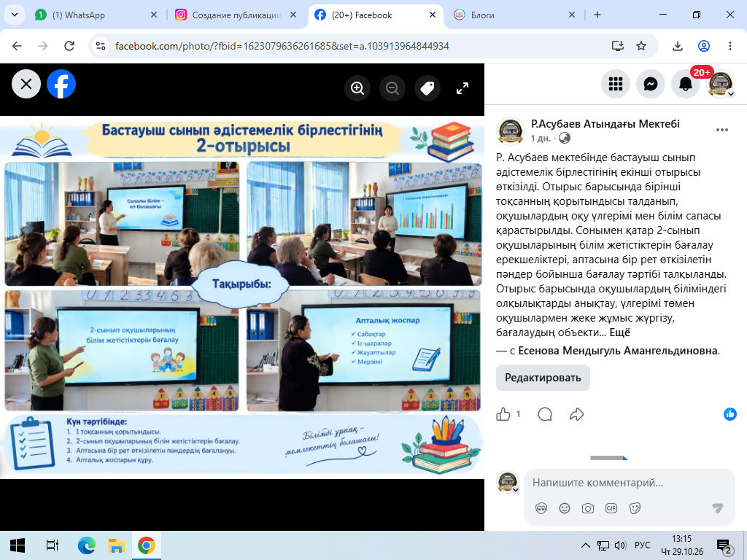Viewport: 747px width, 560px height.
Task: Open Facebook notifications bell
Action: pos(686,85)
